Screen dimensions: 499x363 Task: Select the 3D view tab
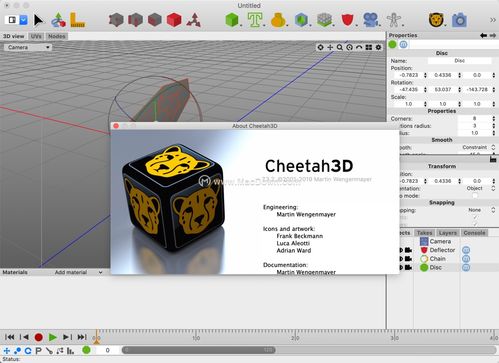[x=14, y=36]
